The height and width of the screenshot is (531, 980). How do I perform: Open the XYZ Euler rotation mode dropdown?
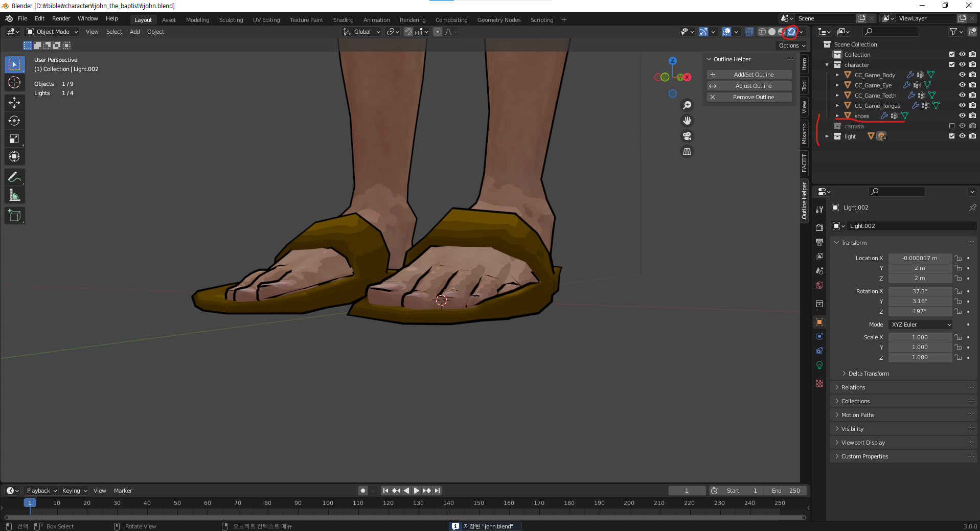(x=921, y=325)
